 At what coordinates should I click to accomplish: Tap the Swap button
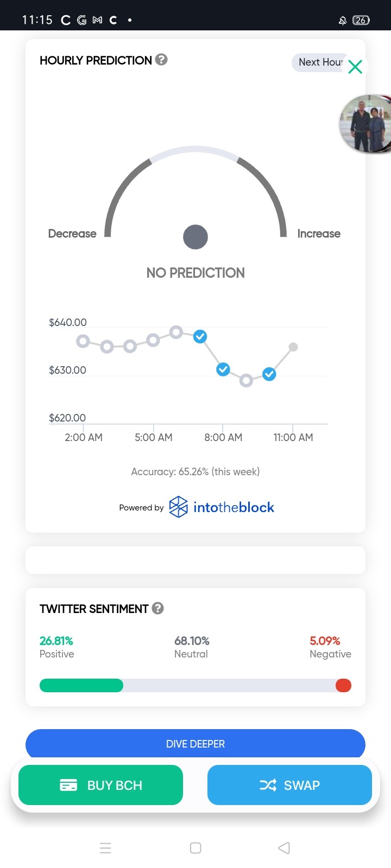289,785
